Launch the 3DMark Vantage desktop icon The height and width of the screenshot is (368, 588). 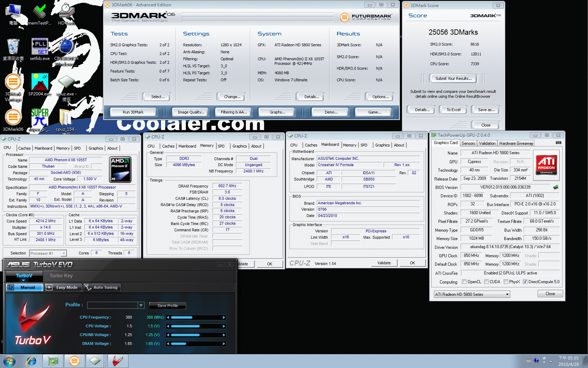pos(13,88)
